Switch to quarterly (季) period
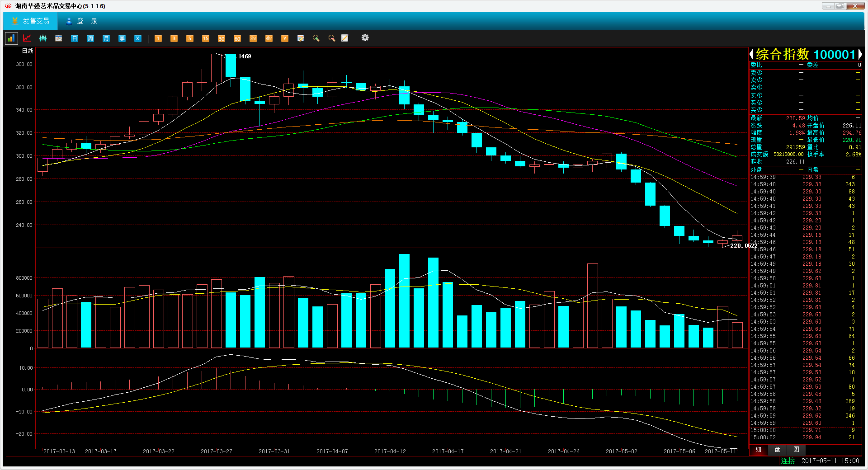The width and height of the screenshot is (868, 470). pyautogui.click(x=122, y=38)
